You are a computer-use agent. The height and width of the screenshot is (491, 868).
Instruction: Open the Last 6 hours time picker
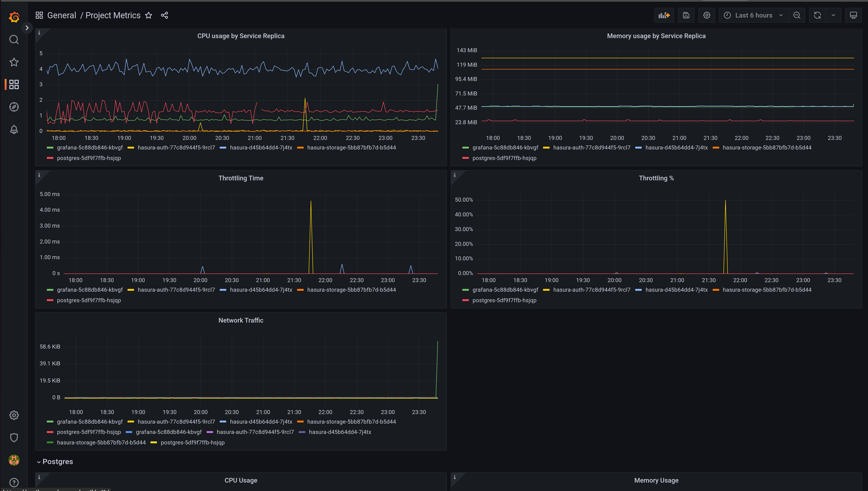point(754,15)
